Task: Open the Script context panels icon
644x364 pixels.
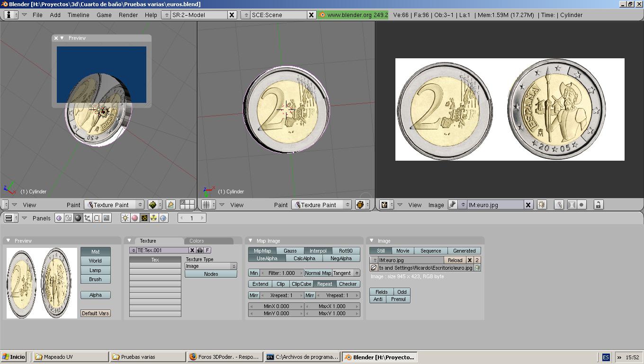Action: 69,218
